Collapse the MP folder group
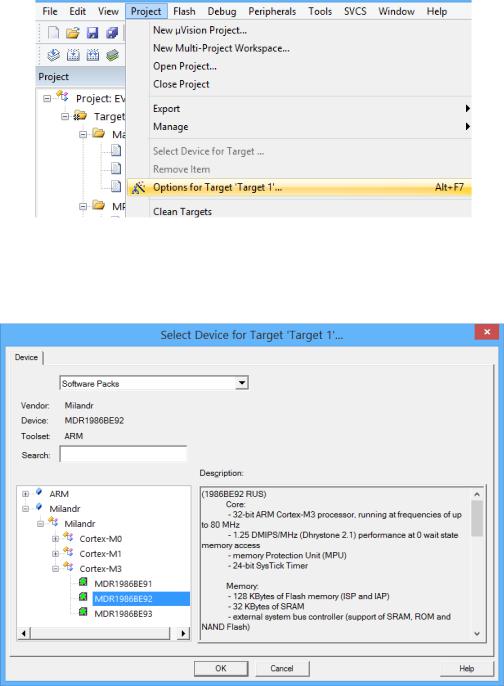Image resolution: width=504 pixels, height=686 pixels. 83,206
